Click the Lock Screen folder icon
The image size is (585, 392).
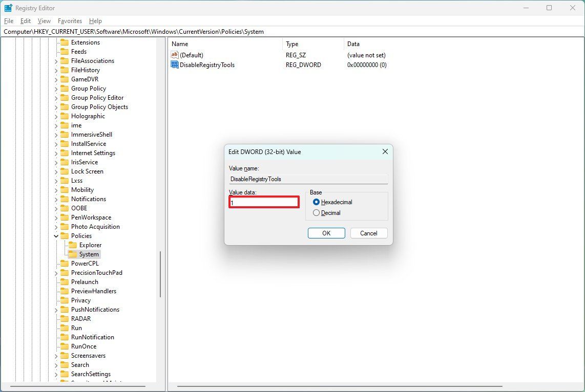[64, 171]
